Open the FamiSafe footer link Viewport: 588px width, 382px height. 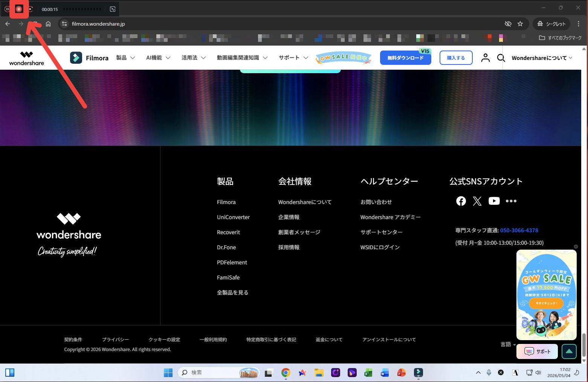(228, 278)
